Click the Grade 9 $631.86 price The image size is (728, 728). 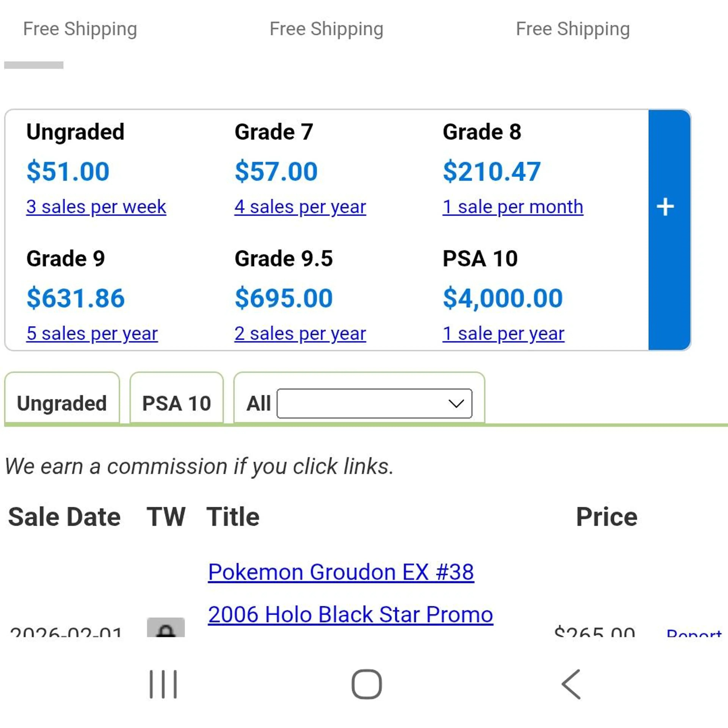76,298
